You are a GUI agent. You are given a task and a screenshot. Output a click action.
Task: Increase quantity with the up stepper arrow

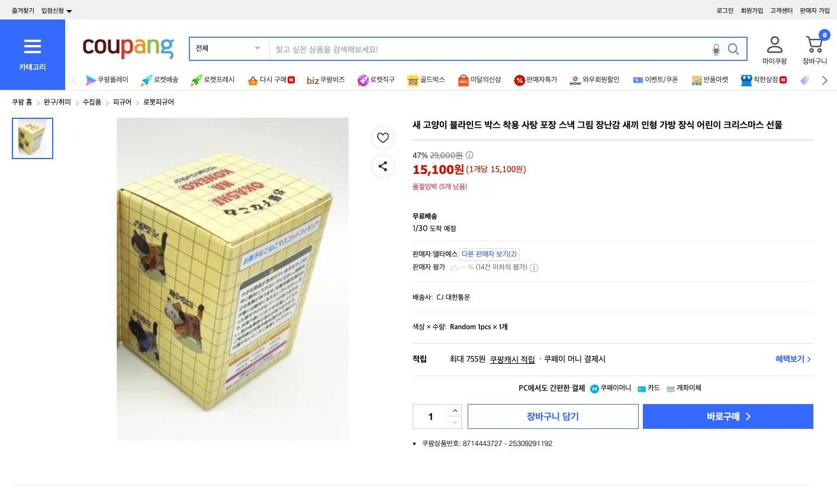coord(455,410)
